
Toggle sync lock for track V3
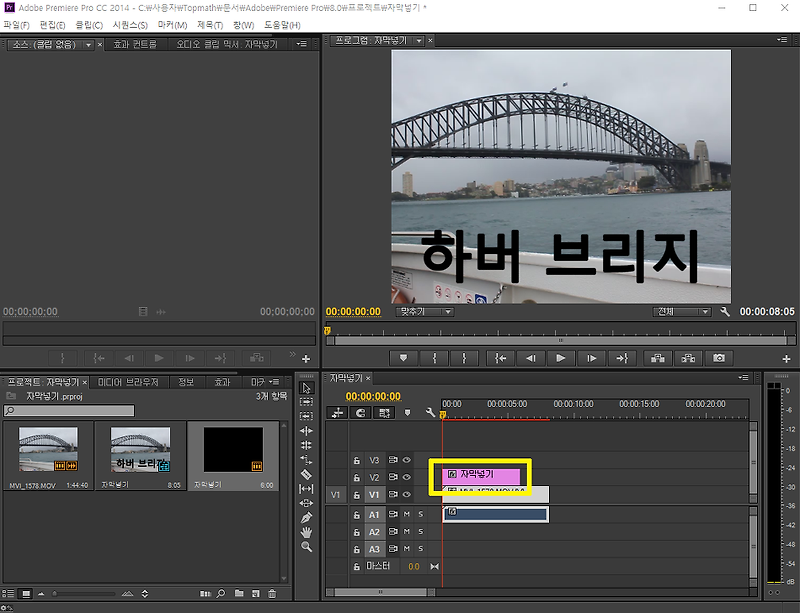pos(393,460)
